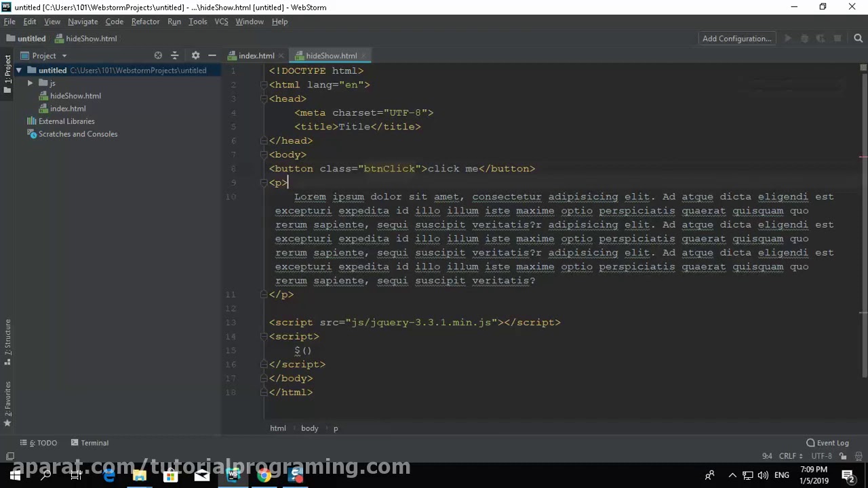Switch to the index.html tab

click(x=256, y=56)
